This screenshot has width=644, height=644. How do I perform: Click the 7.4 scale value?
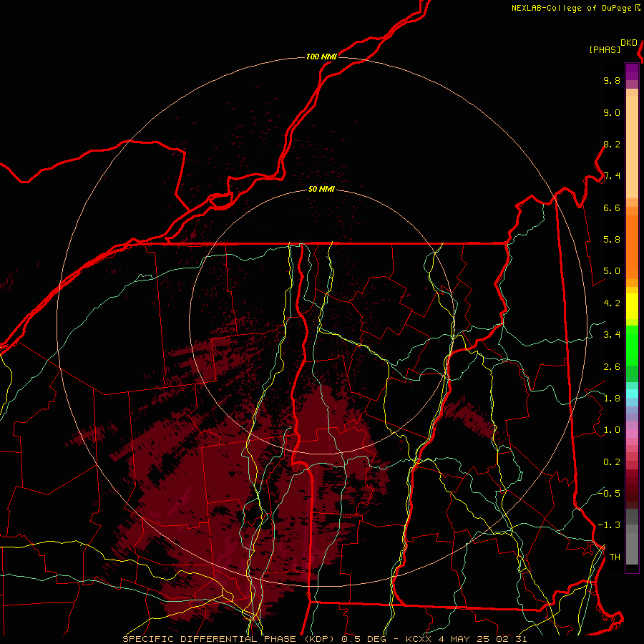(x=612, y=176)
